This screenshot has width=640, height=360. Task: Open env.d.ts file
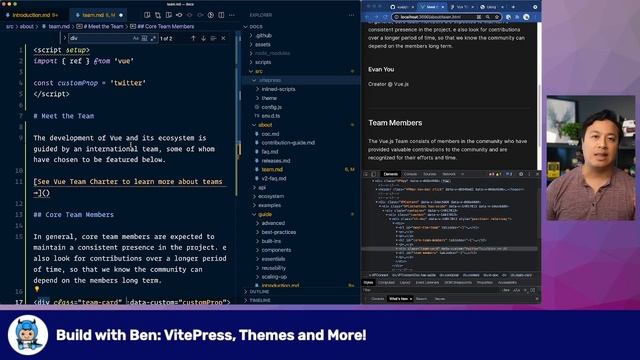pyautogui.click(x=271, y=116)
